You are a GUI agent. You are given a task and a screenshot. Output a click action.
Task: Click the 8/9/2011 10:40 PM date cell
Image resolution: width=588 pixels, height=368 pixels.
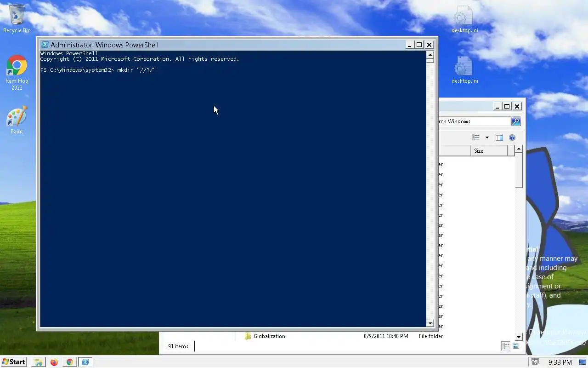(386, 336)
